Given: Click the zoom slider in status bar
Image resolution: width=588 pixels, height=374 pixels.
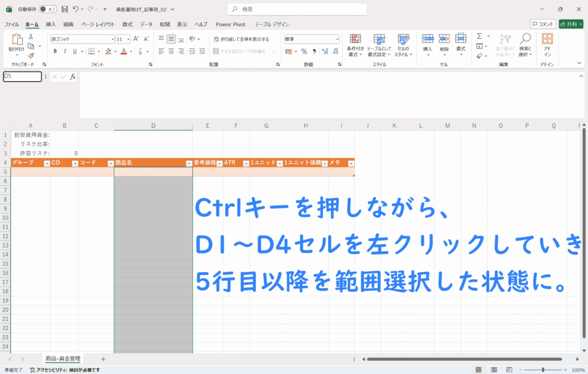Looking at the screenshot, I should click(x=543, y=370).
